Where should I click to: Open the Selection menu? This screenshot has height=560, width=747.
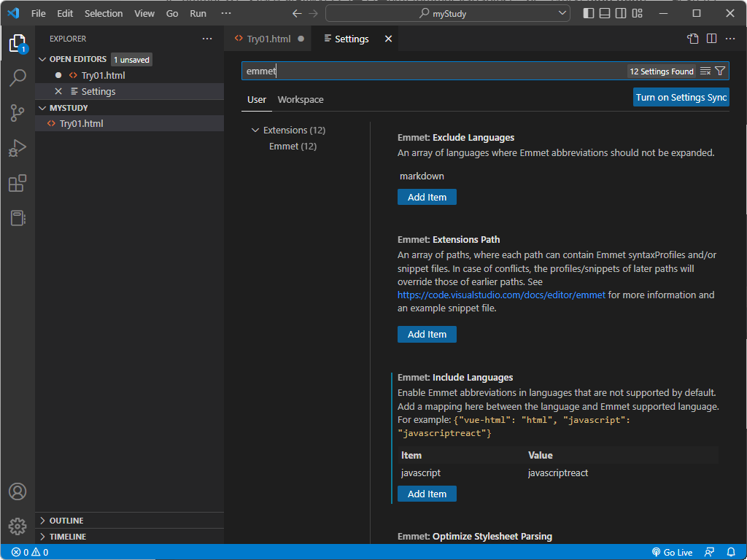click(104, 13)
